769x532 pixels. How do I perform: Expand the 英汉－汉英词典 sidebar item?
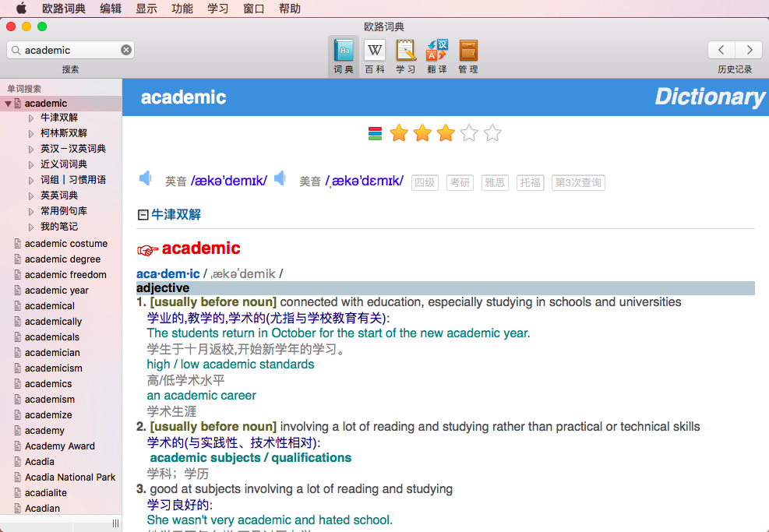coord(31,150)
